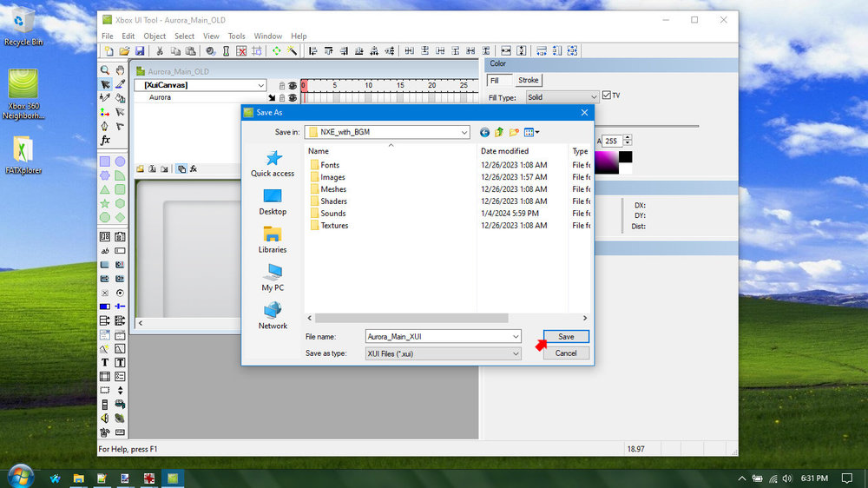This screenshot has width=868, height=488.
Task: Select the Circle shape tool
Action: 120,162
